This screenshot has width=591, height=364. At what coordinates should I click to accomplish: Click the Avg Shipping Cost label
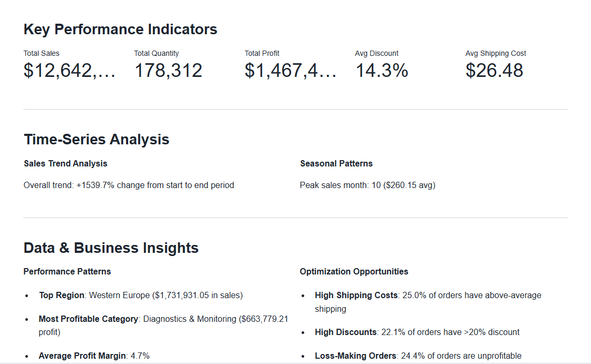(496, 53)
